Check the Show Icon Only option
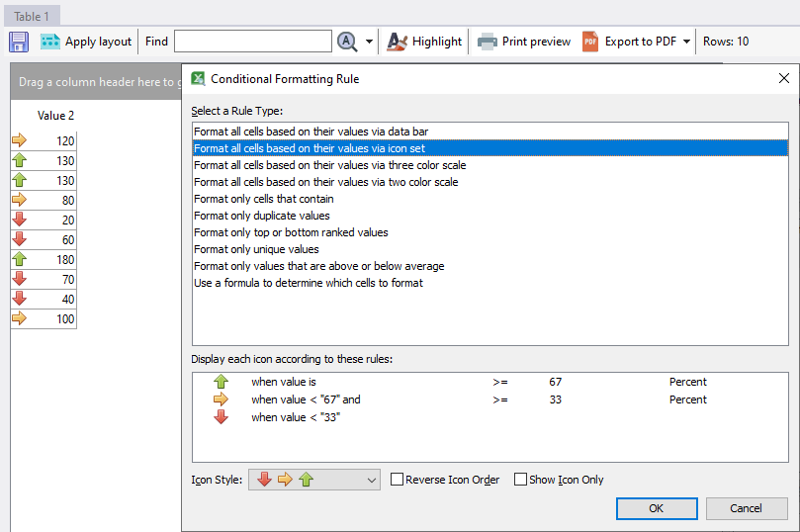Screen dimensions: 800x532 tap(521, 480)
